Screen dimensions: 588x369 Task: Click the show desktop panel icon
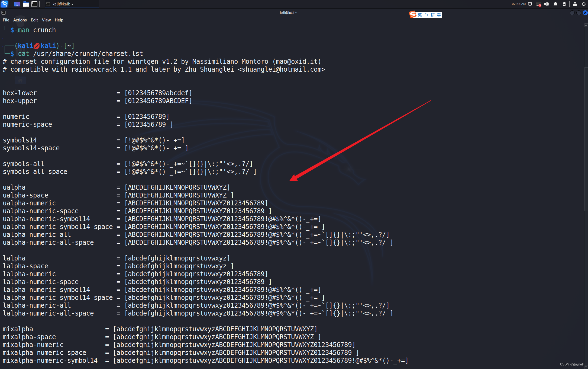(x=17, y=4)
